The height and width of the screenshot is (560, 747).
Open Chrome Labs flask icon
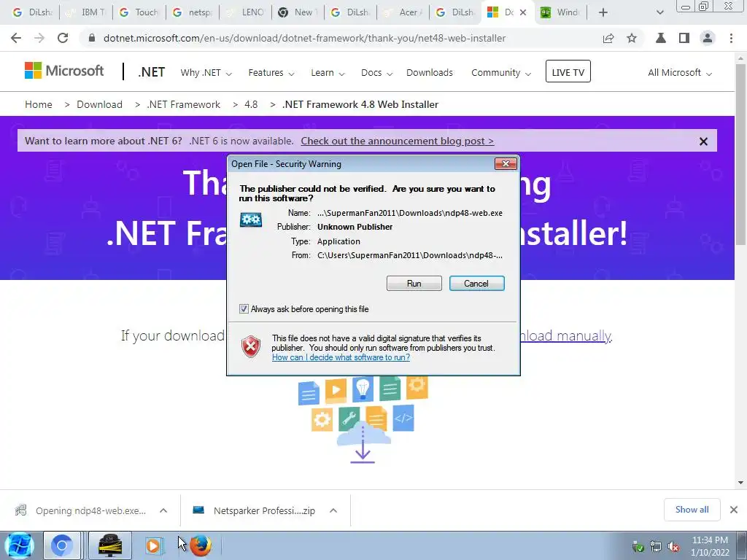coord(661,38)
